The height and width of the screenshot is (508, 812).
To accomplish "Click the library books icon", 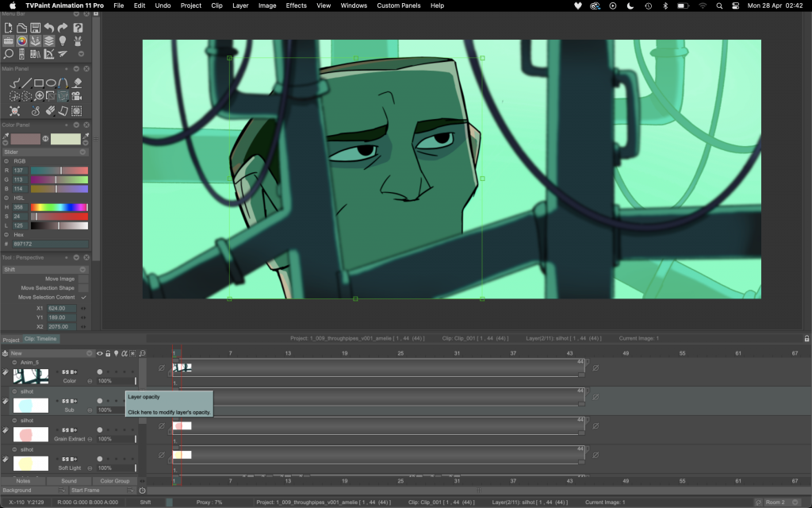I will point(35,54).
